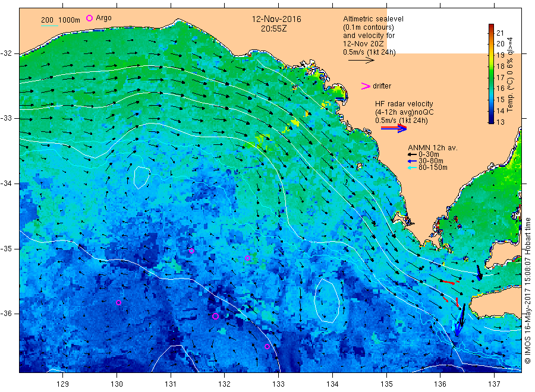Click the 'drifter' legend label
535x392 pixels.
(x=382, y=86)
